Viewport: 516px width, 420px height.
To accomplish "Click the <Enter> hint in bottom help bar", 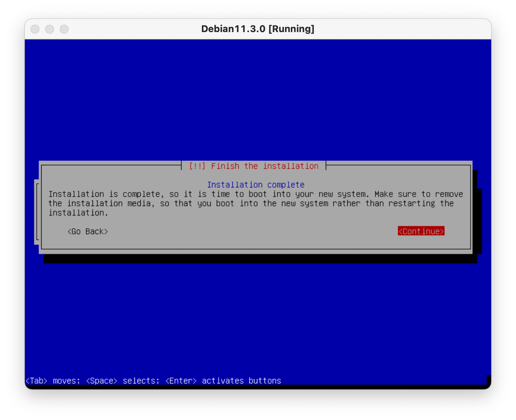I will [181, 381].
